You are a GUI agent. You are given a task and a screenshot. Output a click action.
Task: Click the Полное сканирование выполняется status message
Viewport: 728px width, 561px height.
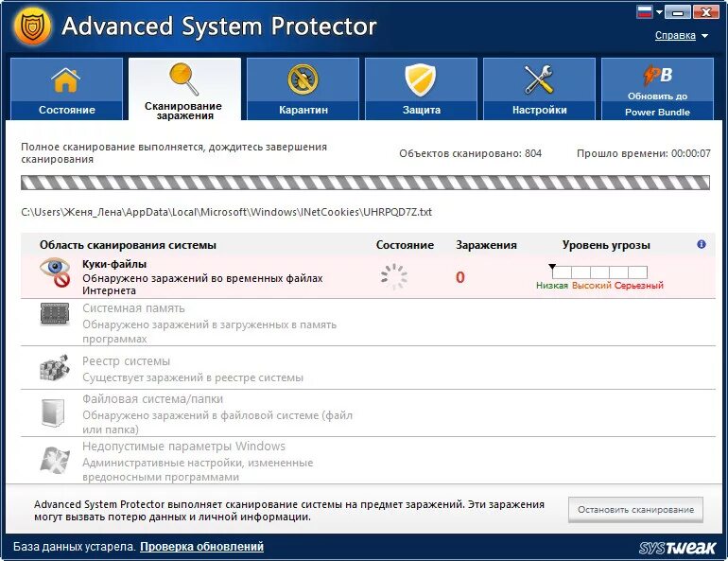click(174, 153)
